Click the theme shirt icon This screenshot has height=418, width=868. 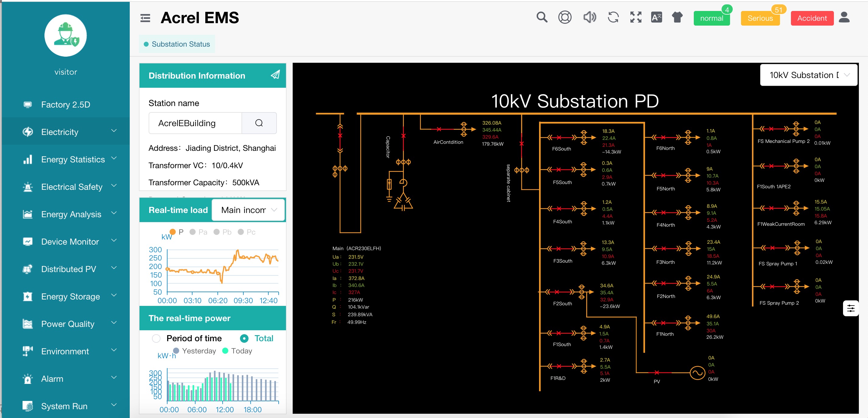[677, 18]
